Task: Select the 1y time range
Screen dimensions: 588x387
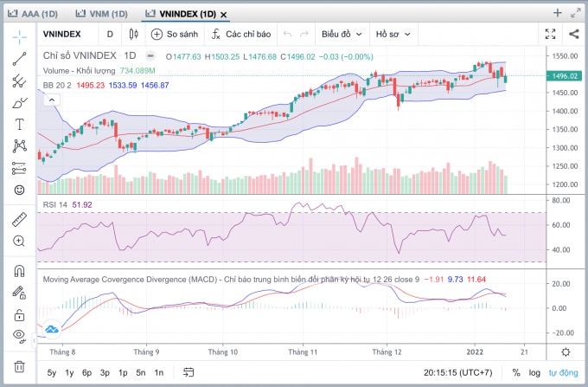Action: (69, 373)
